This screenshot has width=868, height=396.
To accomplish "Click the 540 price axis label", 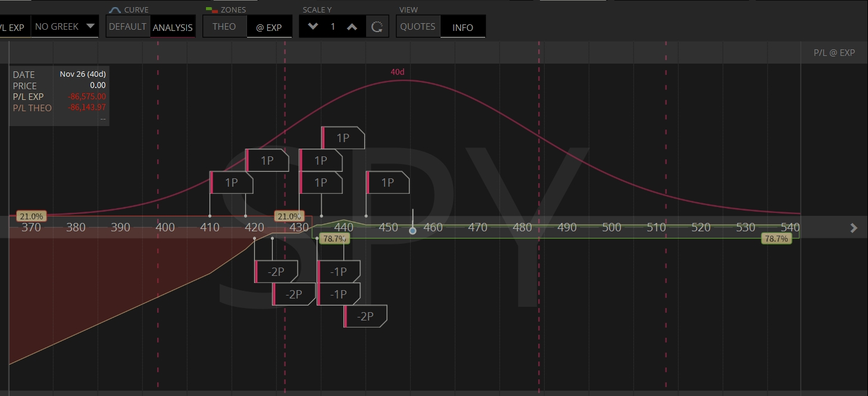I will click(x=790, y=227).
